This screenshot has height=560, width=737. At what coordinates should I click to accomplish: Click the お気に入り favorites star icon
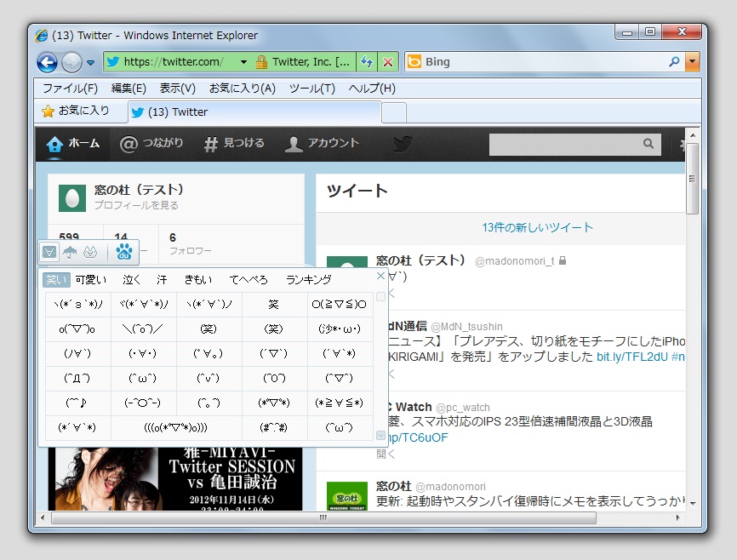[49, 111]
